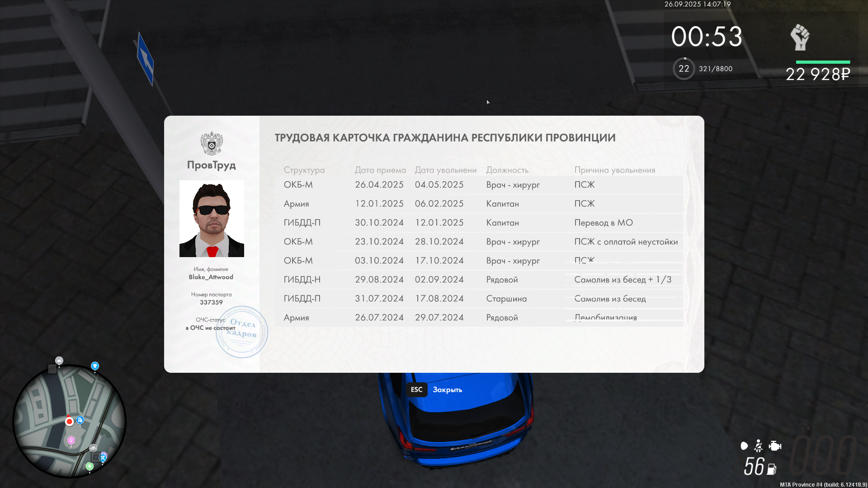Click the Закрыть label
The height and width of the screenshot is (488, 868).
click(x=447, y=389)
